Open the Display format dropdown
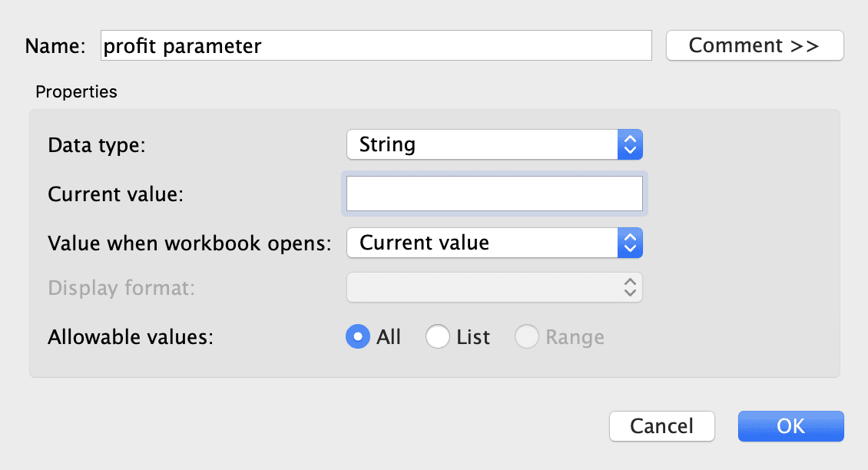Screen dimensions: 868x470 (482, 287)
